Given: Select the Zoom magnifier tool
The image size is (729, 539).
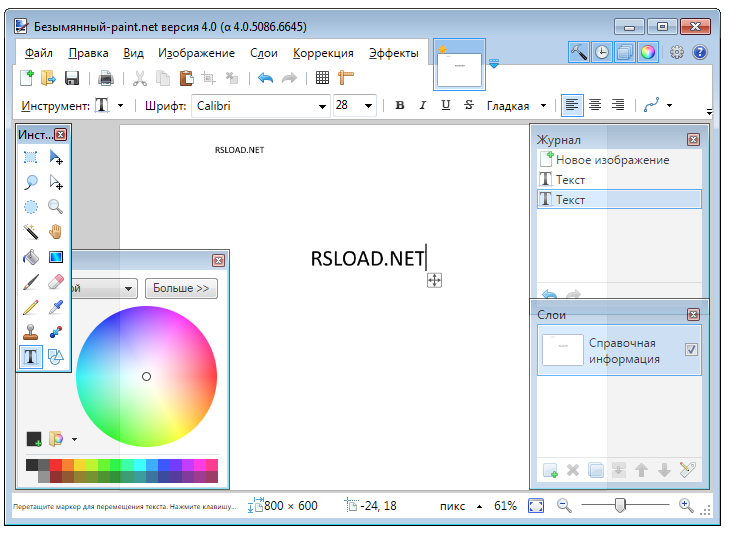Looking at the screenshot, I should 56,206.
